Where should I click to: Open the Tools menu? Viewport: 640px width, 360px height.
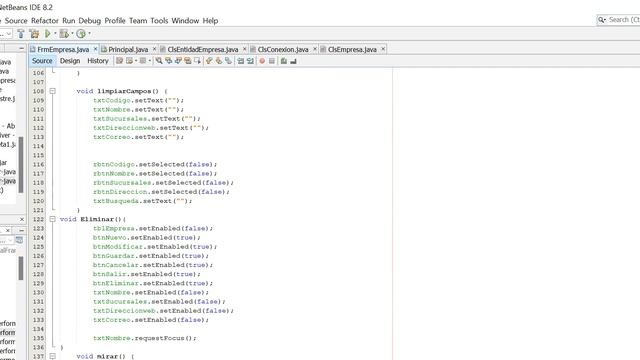click(159, 21)
